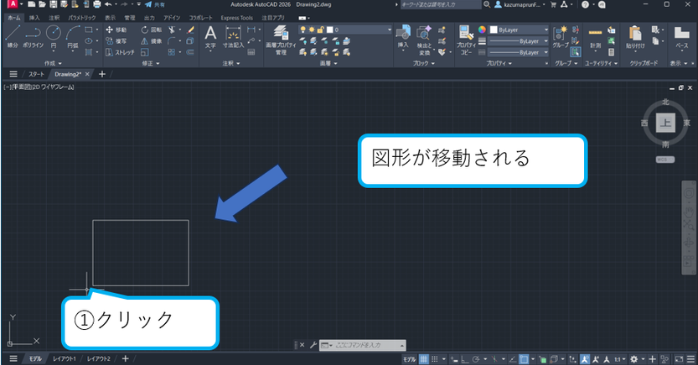The height and width of the screenshot is (365, 698).
Task: Click the add layout plus button
Action: pos(125,359)
